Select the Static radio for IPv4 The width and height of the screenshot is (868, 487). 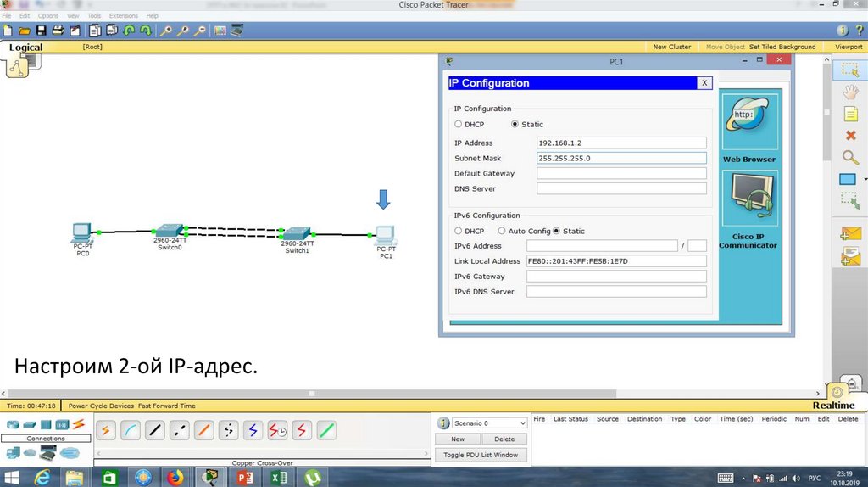point(515,124)
